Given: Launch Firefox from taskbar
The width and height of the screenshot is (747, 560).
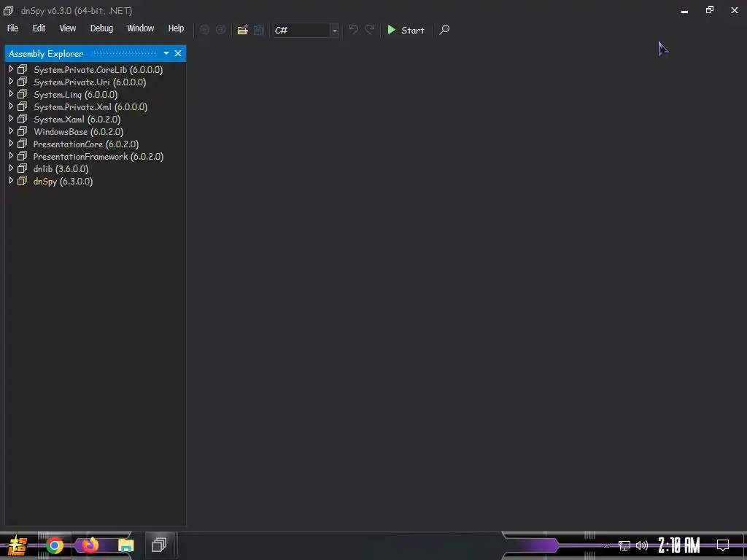Looking at the screenshot, I should (90, 545).
